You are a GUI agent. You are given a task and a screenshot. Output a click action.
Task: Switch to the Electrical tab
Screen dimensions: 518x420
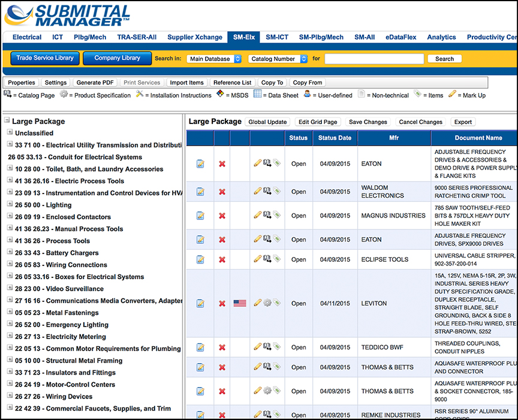pyautogui.click(x=27, y=37)
